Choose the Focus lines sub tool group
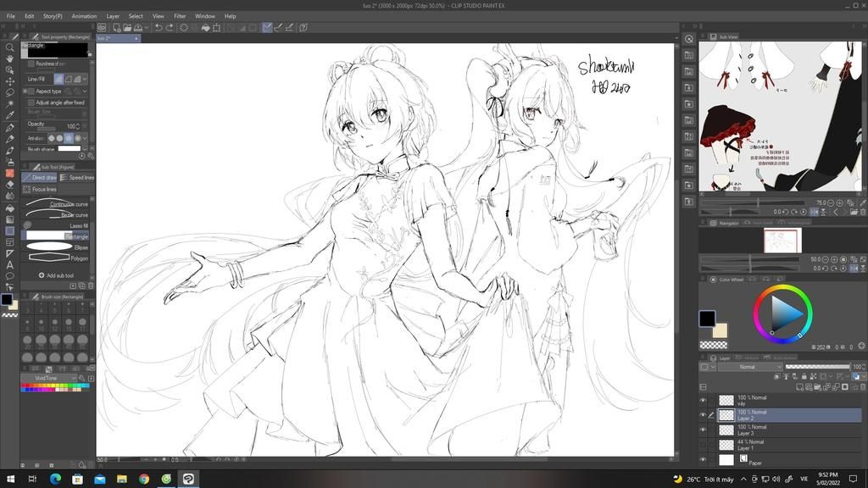The height and width of the screenshot is (488, 868). click(39, 189)
